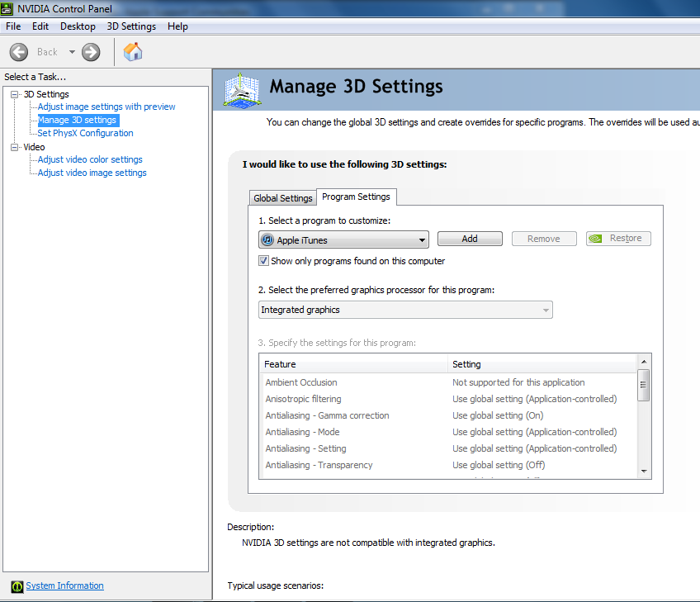Select the Ambient Occlusion row
700x602 pixels.
pyautogui.click(x=448, y=382)
